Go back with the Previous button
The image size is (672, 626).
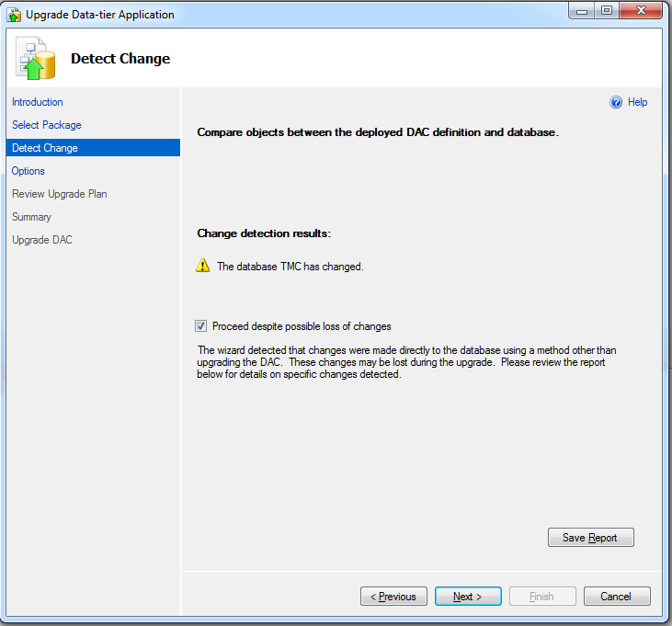coord(393,596)
